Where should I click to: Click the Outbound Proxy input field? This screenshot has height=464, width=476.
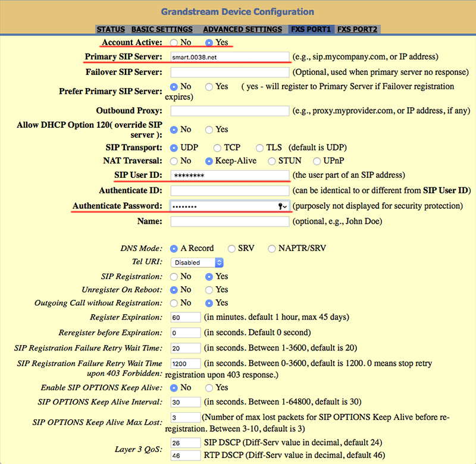(x=230, y=111)
